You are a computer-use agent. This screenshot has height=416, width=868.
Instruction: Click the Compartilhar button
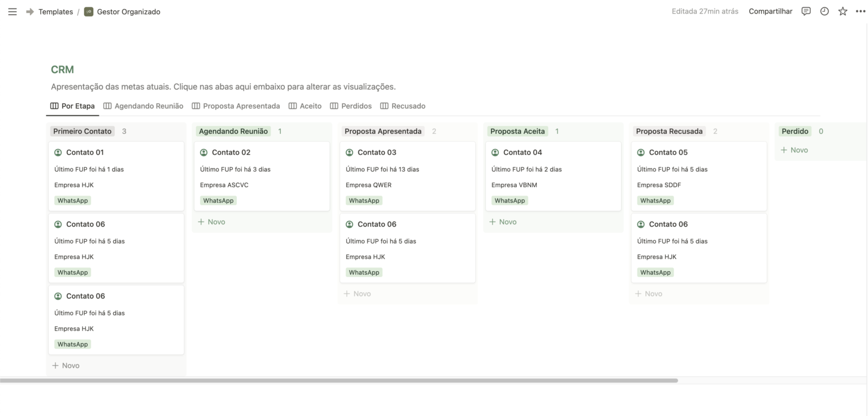pos(770,11)
